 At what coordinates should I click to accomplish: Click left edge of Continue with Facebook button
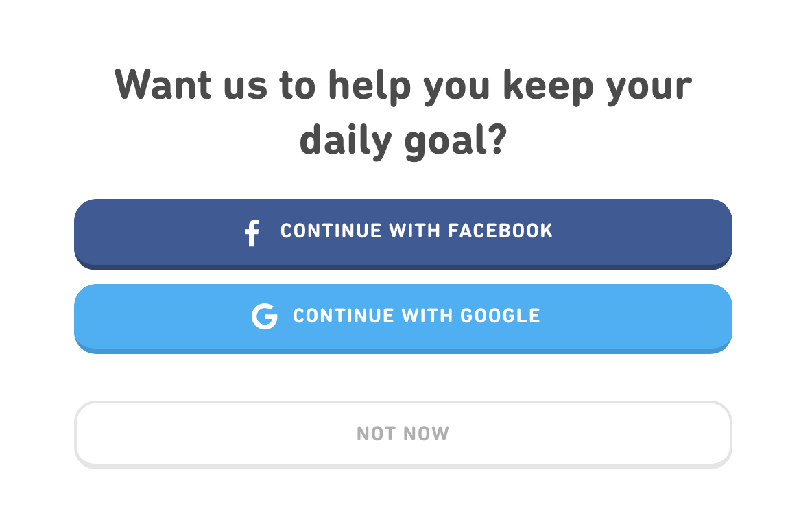pos(86,233)
